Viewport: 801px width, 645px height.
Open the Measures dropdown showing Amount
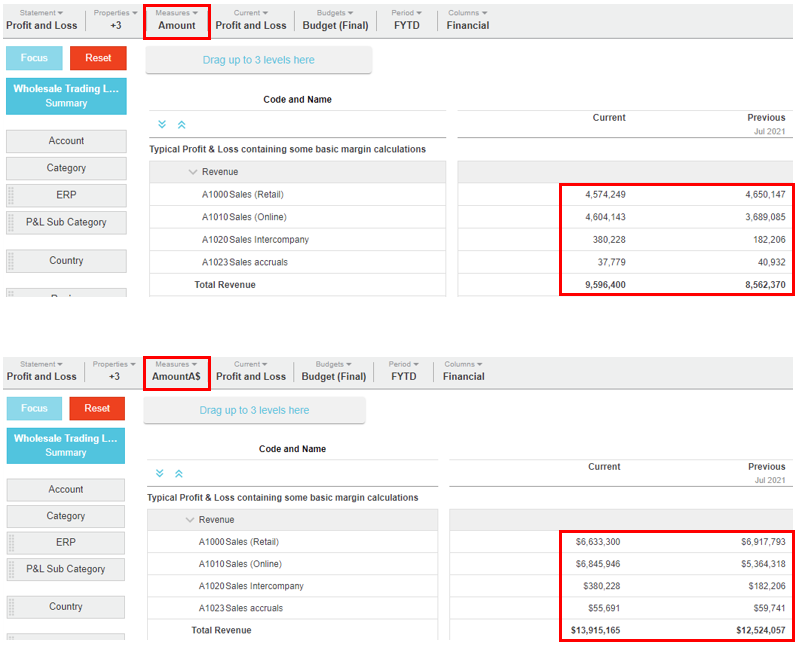177,19
